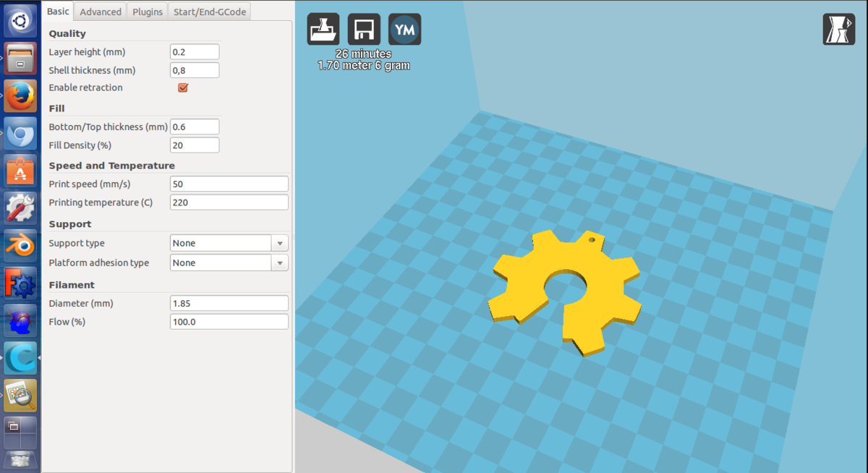Image resolution: width=868 pixels, height=473 pixels.
Task: Click the blue-and-red launcher icon below FreeCAD
Action: [20, 321]
